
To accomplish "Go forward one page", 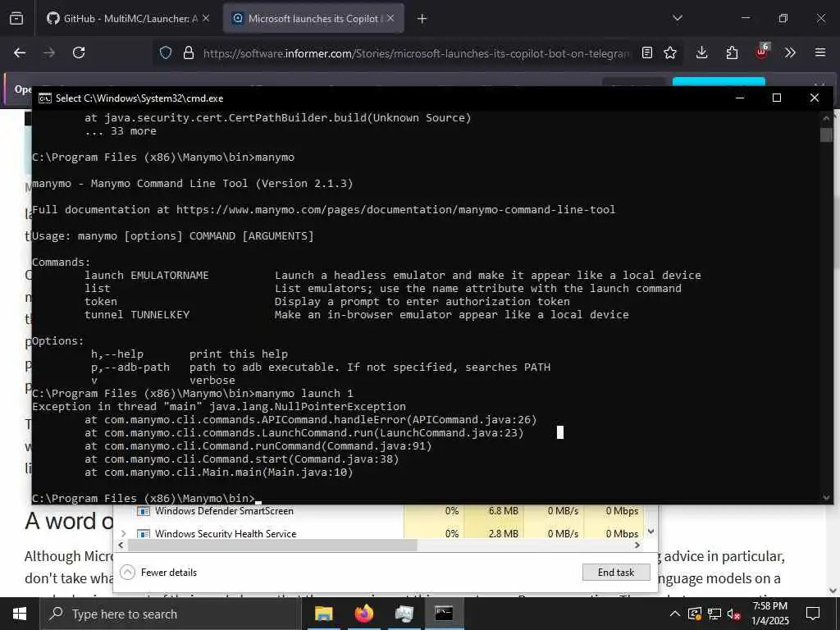I will pos(49,52).
